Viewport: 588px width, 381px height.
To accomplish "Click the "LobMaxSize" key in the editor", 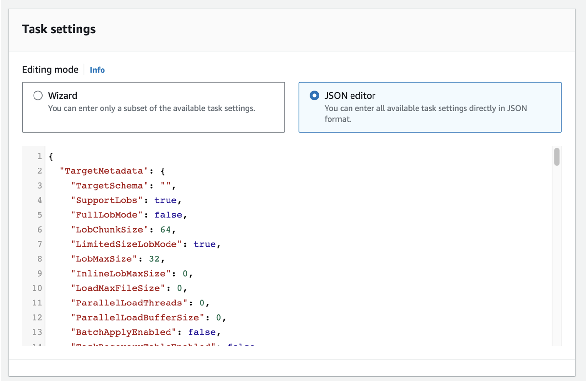I will (x=104, y=259).
